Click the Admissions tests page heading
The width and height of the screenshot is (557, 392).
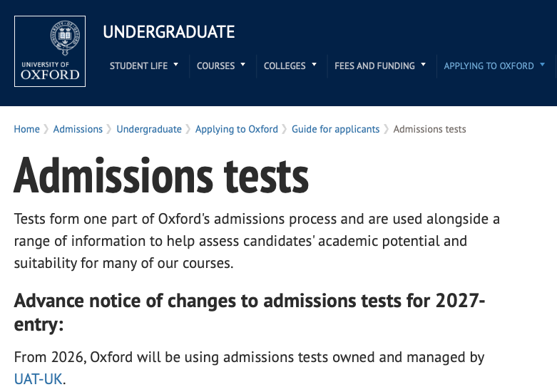point(161,175)
